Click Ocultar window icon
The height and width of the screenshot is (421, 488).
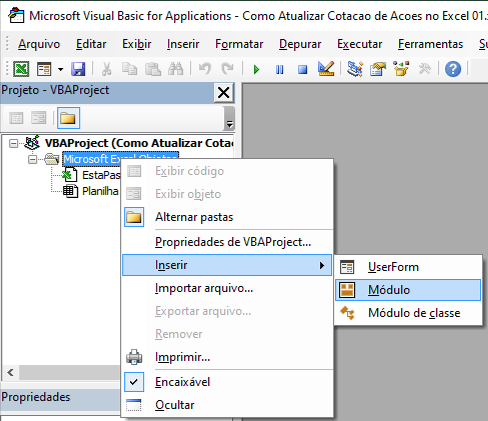pos(134,405)
